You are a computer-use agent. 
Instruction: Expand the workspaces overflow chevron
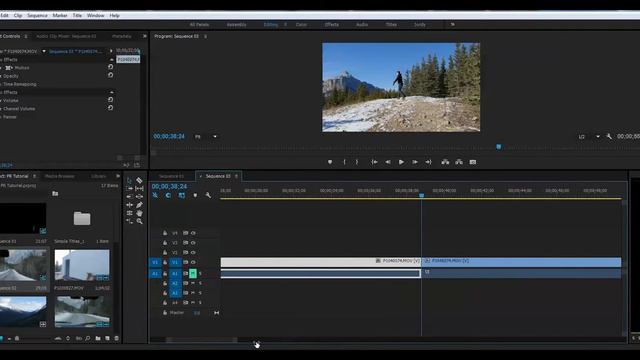tap(452, 24)
